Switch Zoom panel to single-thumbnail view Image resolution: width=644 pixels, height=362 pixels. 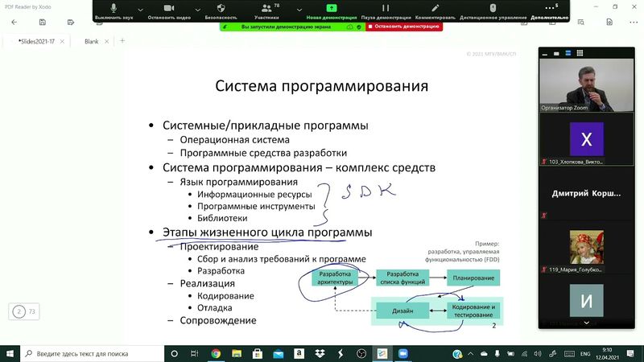[556, 53]
